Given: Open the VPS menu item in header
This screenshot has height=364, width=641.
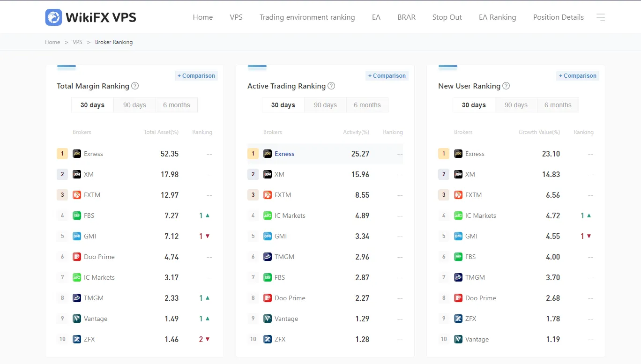Looking at the screenshot, I should point(236,17).
